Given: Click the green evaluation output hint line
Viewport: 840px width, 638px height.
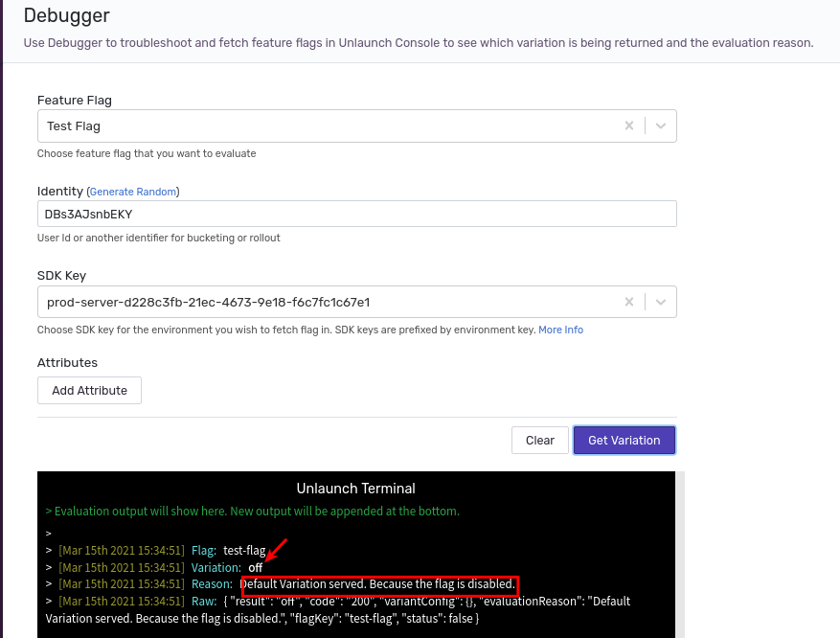Looking at the screenshot, I should pos(252,511).
